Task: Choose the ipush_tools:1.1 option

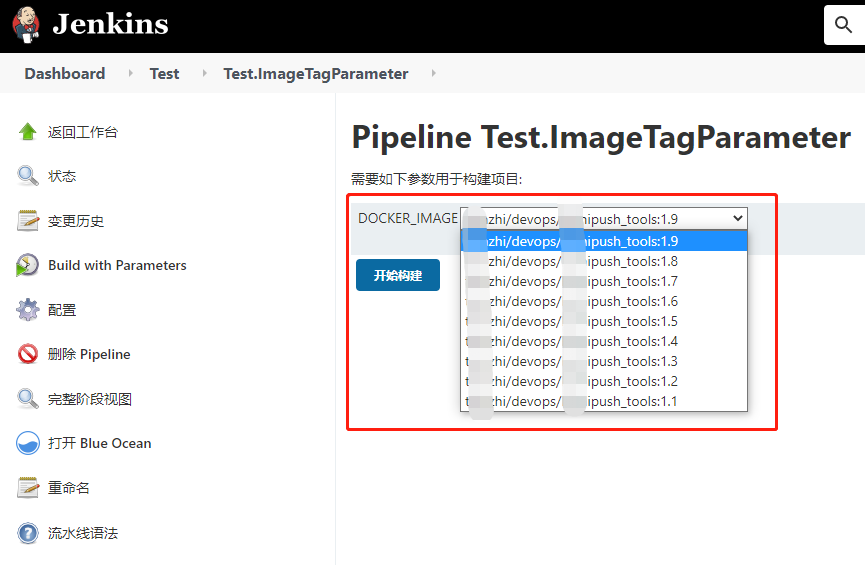Action: 604,401
